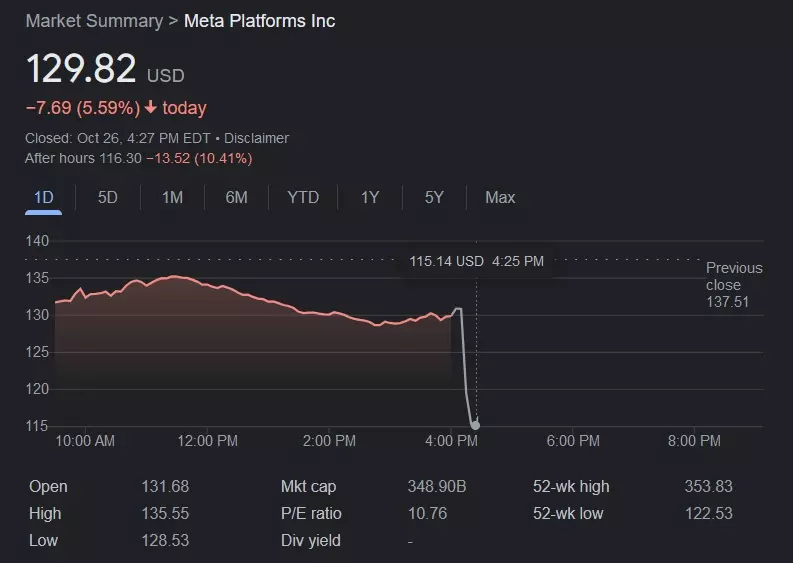Screen dimensions: 793x563
Task: Click the P/E ratio value 10.76
Action: pyautogui.click(x=427, y=514)
